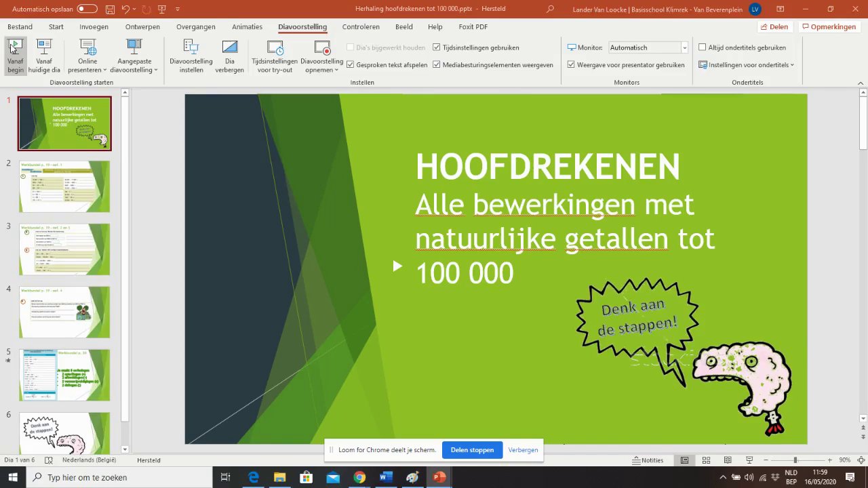Uncheck Gesproken tekst afspelen checkbox
868x488 pixels.
pos(351,65)
